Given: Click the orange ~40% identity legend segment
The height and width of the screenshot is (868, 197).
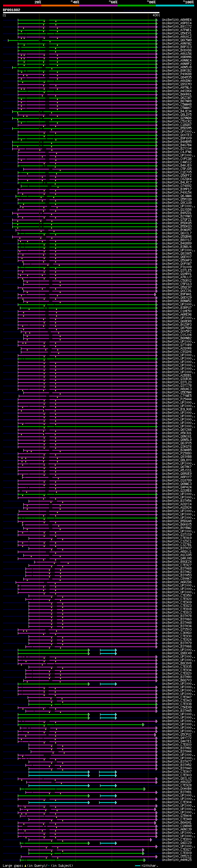Looking at the screenshot, I should 60,6.
